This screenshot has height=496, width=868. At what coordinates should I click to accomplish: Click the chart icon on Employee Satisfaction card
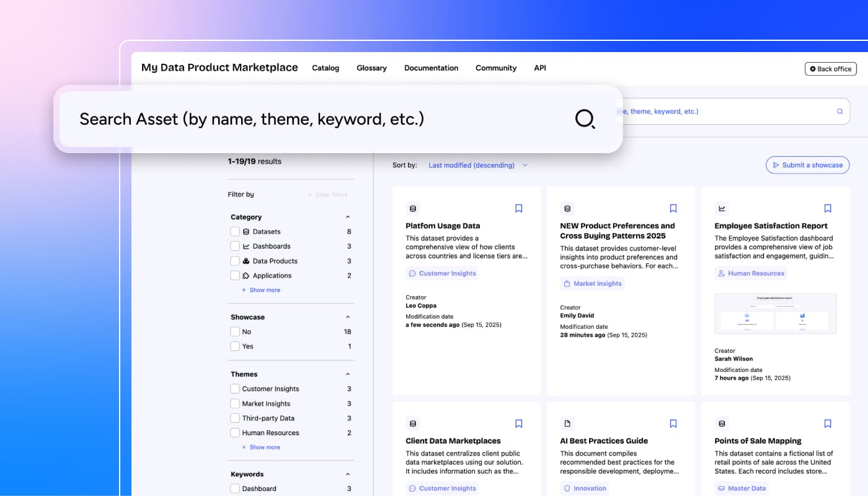[x=722, y=208]
